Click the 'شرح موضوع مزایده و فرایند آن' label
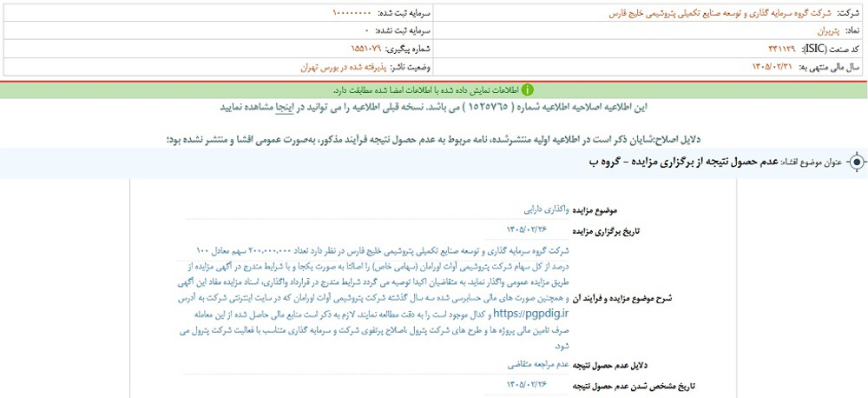Screen dimensions: 868x398 (x=622, y=298)
